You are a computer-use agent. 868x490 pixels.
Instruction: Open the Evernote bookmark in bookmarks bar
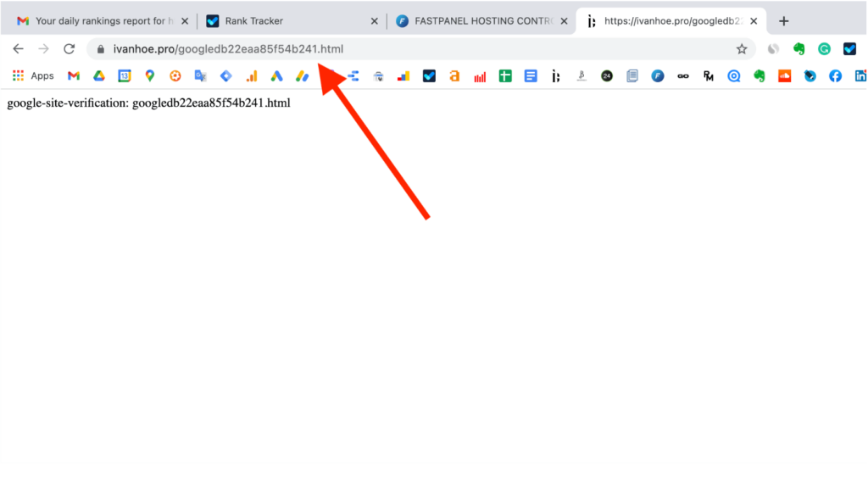pyautogui.click(x=759, y=75)
